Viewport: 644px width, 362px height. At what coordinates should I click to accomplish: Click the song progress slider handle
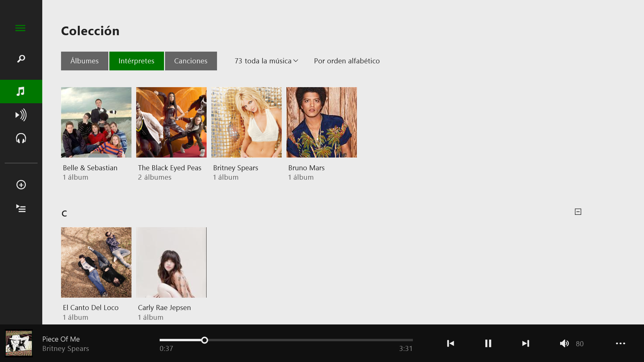tap(205, 340)
